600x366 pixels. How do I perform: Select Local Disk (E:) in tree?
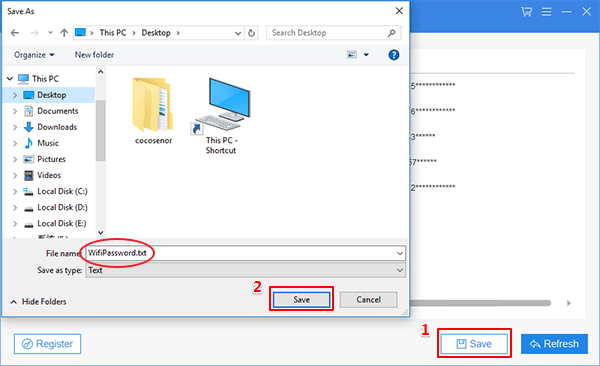[x=61, y=224]
